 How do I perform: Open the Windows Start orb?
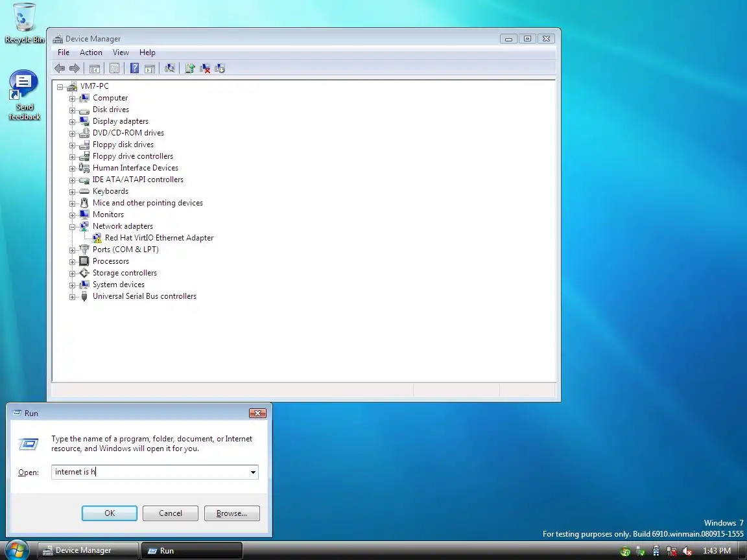click(17, 550)
